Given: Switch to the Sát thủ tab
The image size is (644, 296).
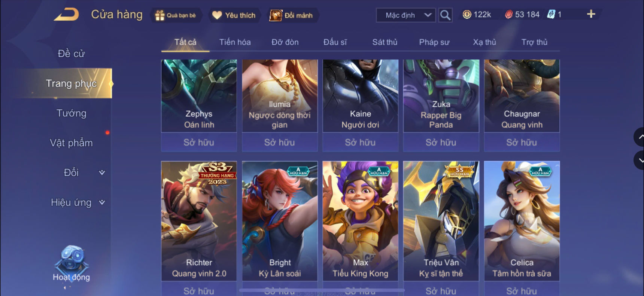Looking at the screenshot, I should point(385,42).
